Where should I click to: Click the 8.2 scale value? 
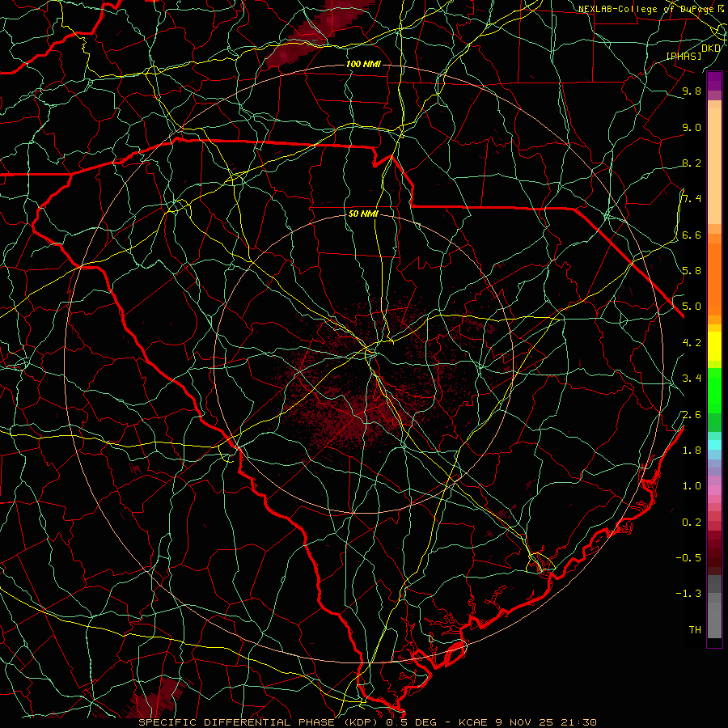[x=692, y=163]
